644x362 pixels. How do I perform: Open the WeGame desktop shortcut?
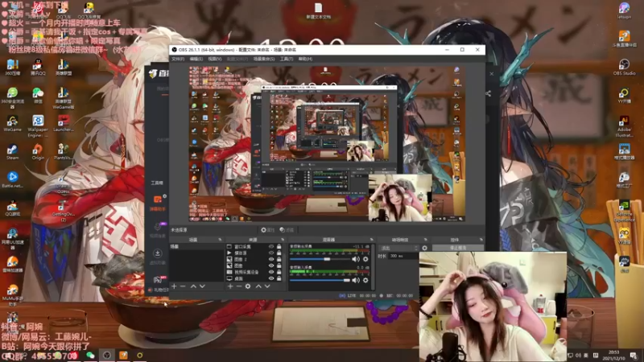12,124
